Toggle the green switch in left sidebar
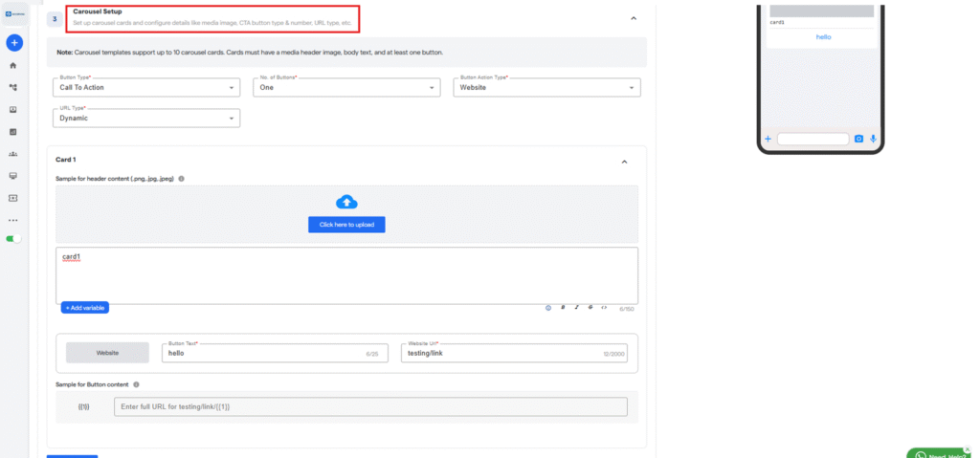The image size is (980, 458). coord(13,238)
